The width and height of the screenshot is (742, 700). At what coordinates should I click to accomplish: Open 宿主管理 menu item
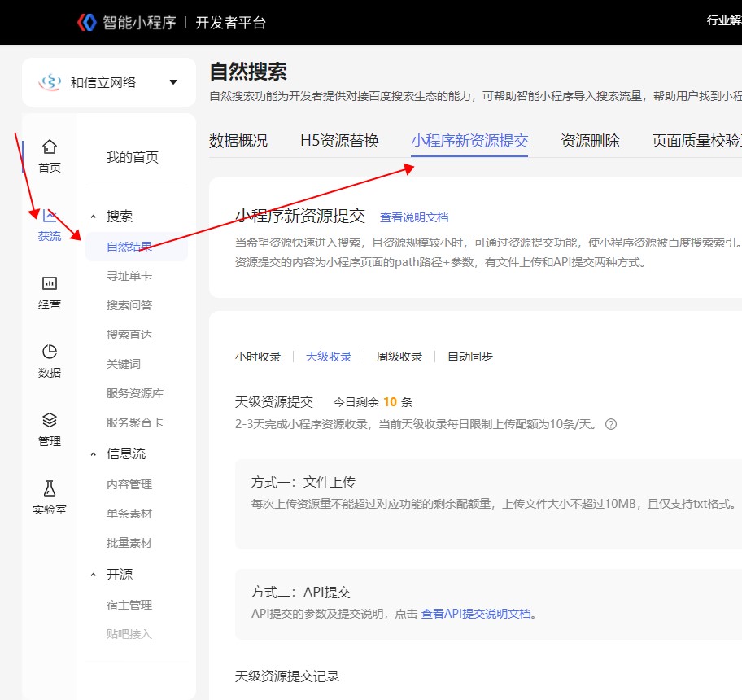129,605
